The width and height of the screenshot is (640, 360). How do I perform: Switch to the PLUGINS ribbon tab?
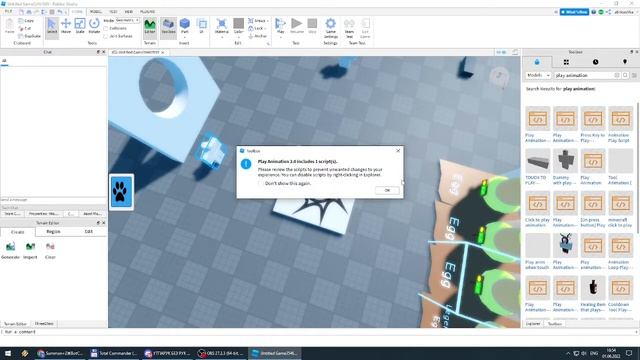[147, 11]
